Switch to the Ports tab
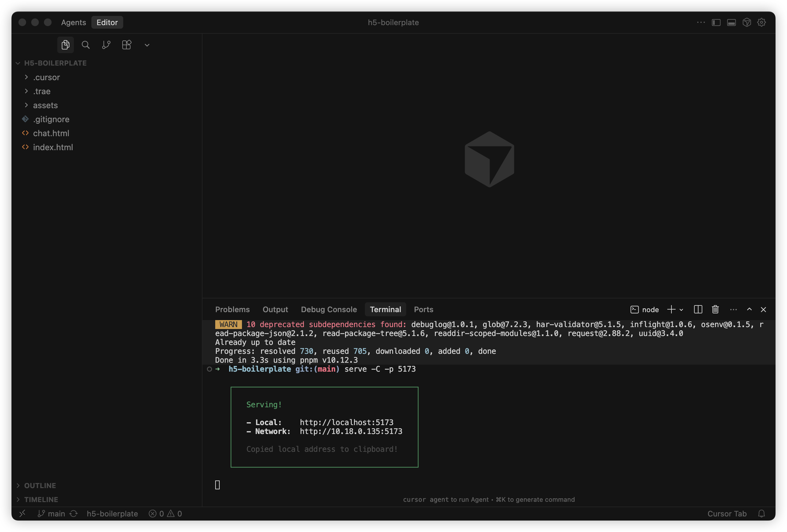 coord(423,309)
